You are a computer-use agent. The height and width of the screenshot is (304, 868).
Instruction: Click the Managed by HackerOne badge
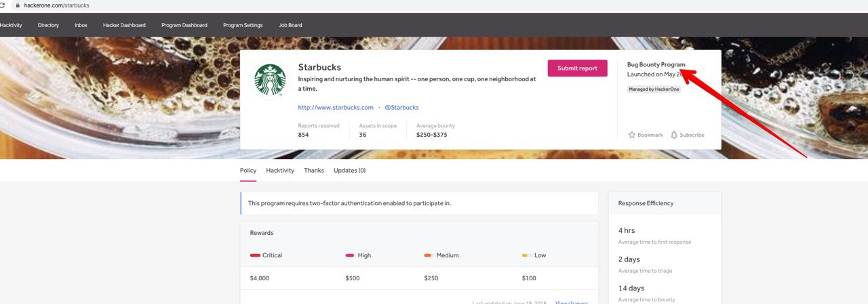654,89
